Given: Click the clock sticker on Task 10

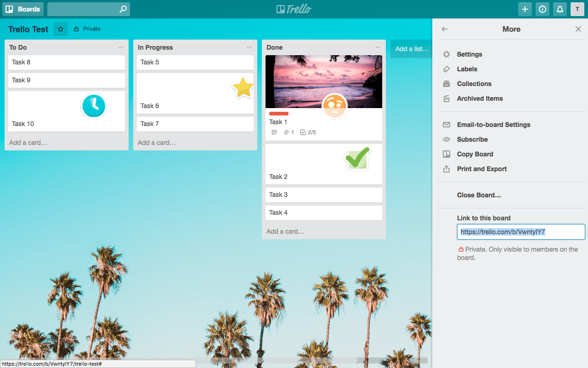Looking at the screenshot, I should [x=94, y=106].
